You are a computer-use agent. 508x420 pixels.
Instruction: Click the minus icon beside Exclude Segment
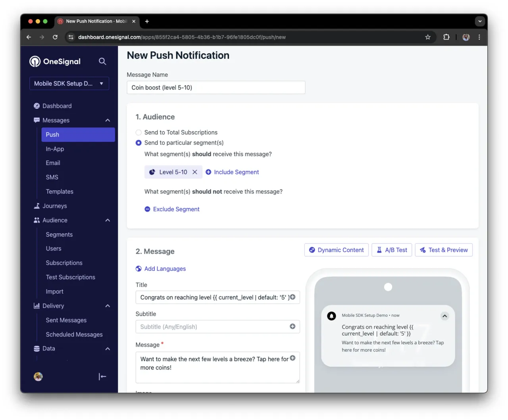(147, 209)
